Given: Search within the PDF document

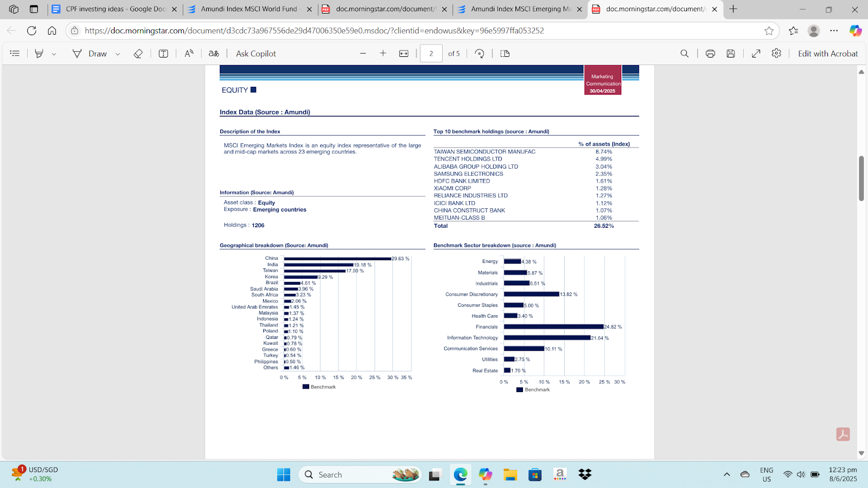Looking at the screenshot, I should pyautogui.click(x=685, y=54).
